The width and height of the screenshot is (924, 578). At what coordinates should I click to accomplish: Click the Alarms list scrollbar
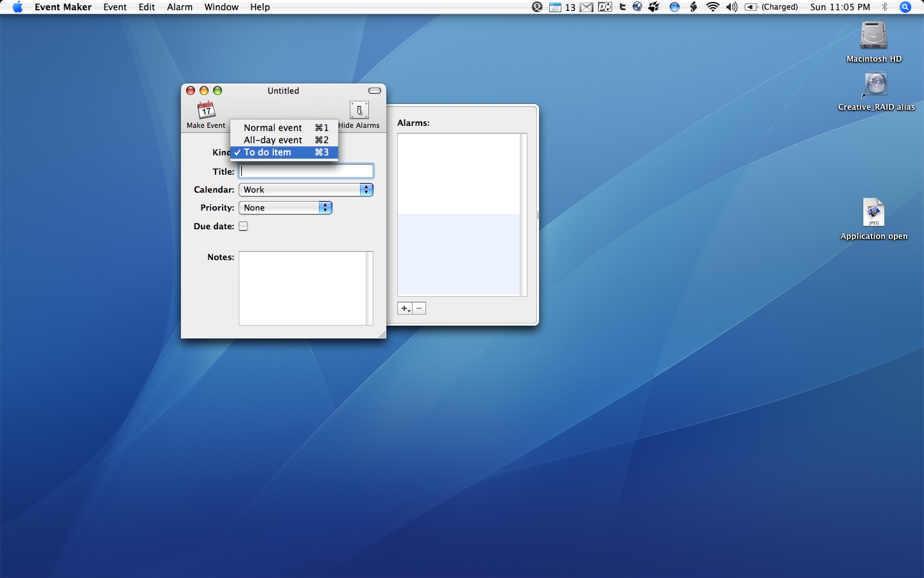524,215
